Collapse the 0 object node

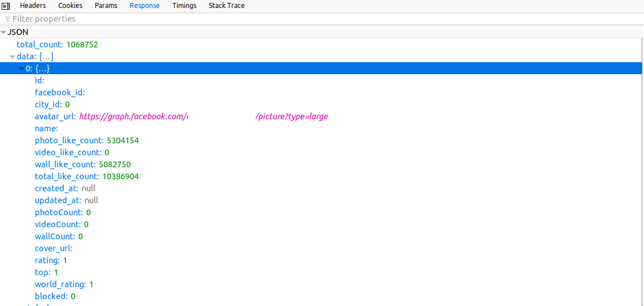(21, 69)
